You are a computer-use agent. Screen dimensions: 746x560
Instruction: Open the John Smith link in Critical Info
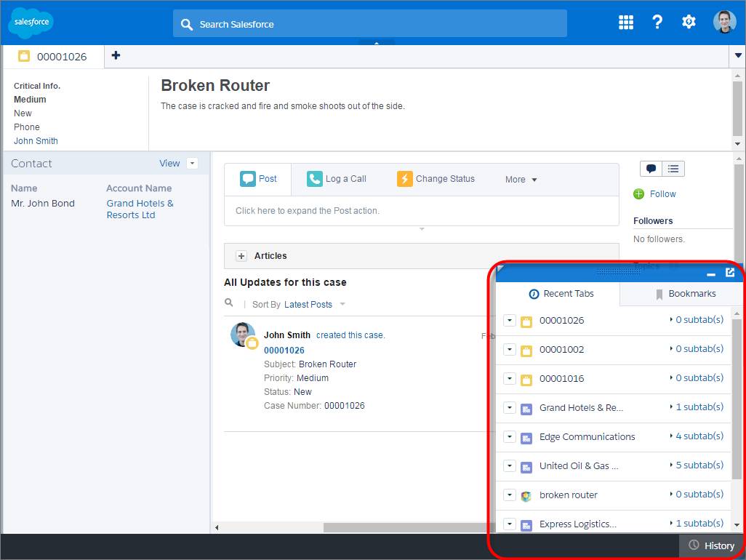pos(36,141)
